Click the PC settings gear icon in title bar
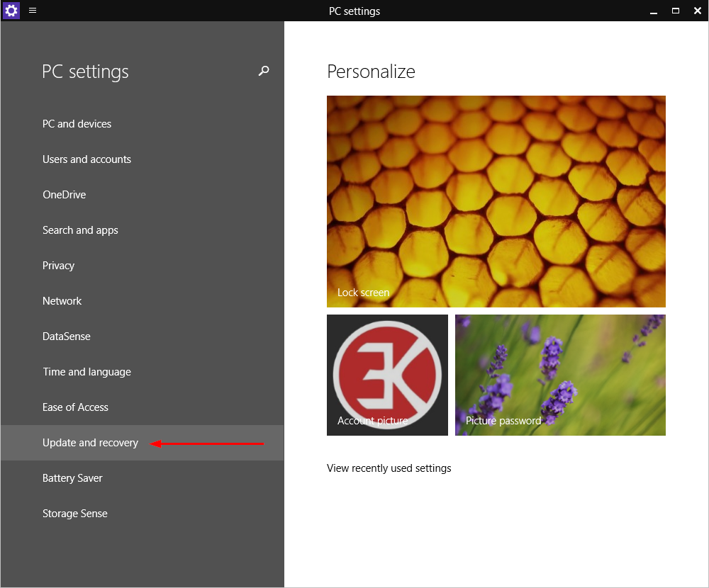The width and height of the screenshot is (709, 588). [x=11, y=11]
